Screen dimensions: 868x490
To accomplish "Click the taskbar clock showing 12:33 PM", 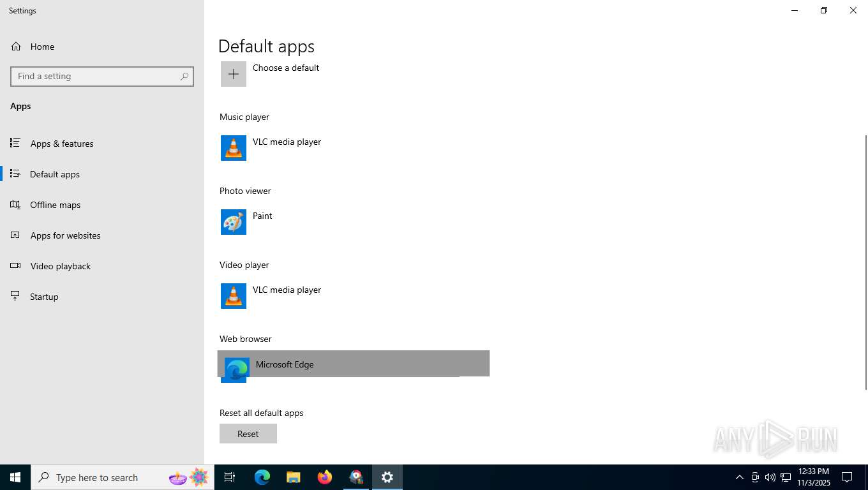I will pyautogui.click(x=814, y=477).
